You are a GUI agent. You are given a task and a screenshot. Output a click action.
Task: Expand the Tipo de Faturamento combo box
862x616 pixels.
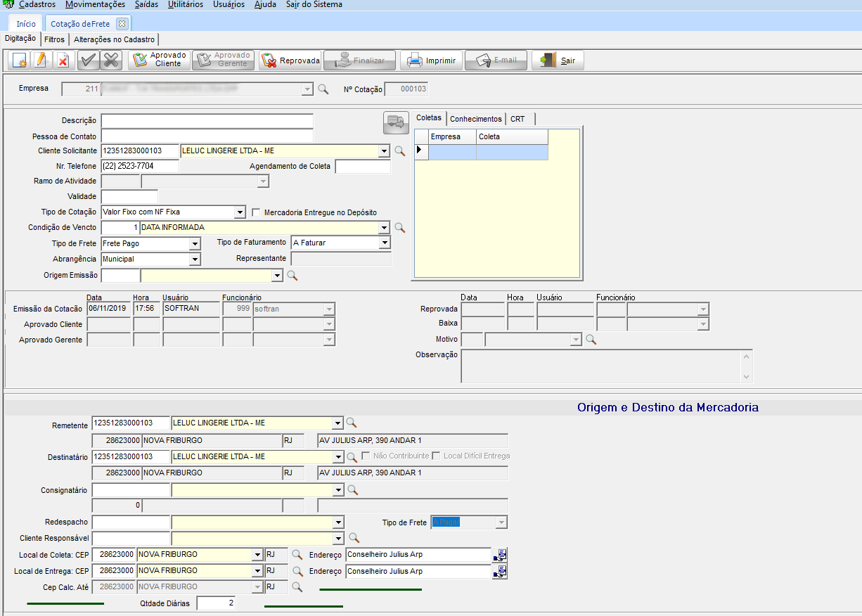(384, 243)
